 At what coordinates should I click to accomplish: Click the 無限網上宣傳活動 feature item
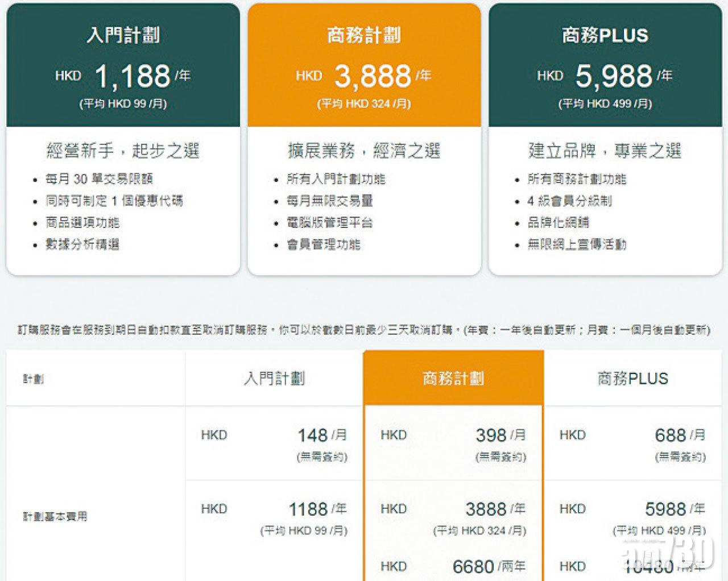(x=577, y=244)
